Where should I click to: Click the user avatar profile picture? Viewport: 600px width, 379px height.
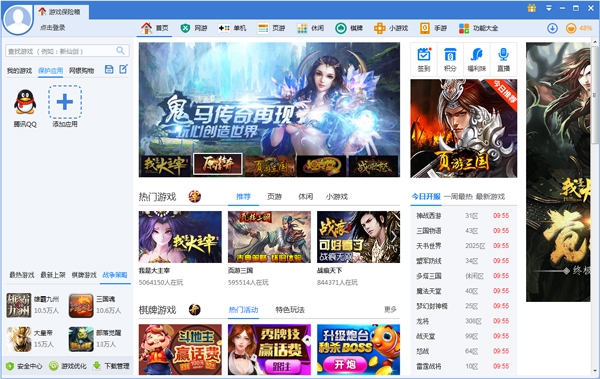point(18,19)
